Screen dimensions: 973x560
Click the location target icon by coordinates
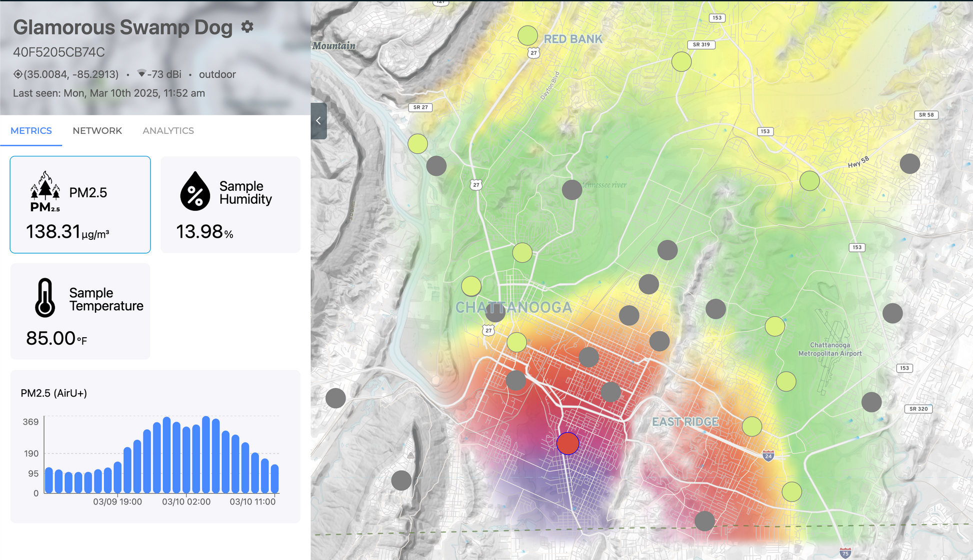[18, 74]
